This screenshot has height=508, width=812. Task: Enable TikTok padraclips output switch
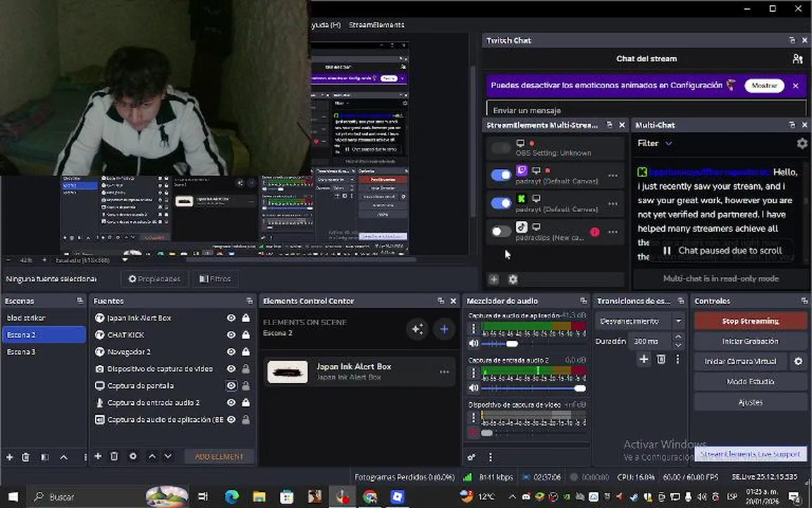(x=500, y=231)
